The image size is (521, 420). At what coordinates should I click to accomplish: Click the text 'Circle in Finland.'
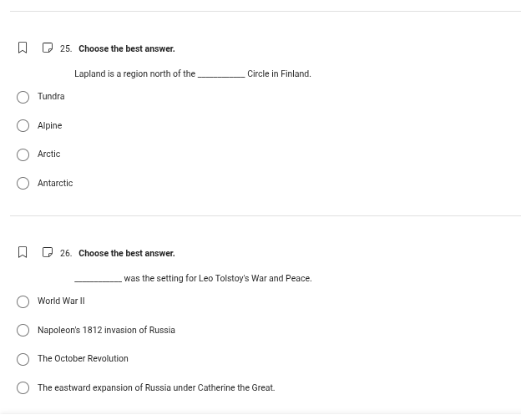pyautogui.click(x=279, y=74)
